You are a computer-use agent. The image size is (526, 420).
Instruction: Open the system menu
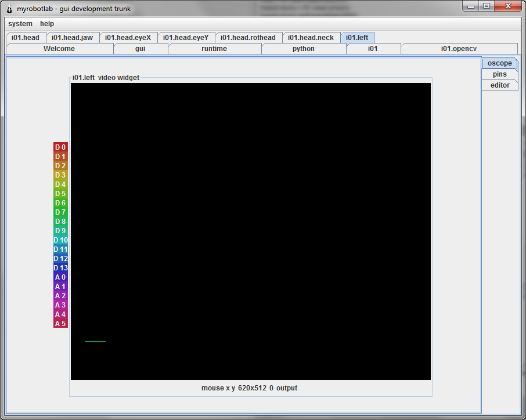pyautogui.click(x=20, y=23)
